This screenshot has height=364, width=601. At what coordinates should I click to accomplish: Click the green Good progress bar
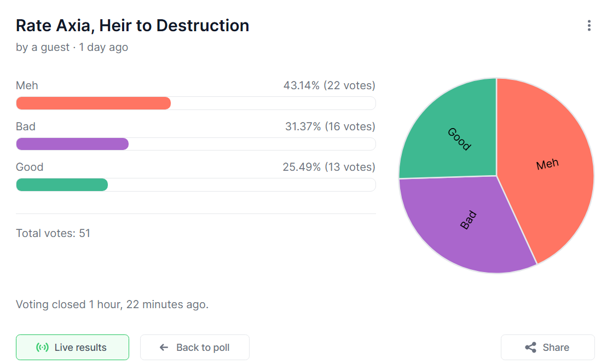point(62,185)
